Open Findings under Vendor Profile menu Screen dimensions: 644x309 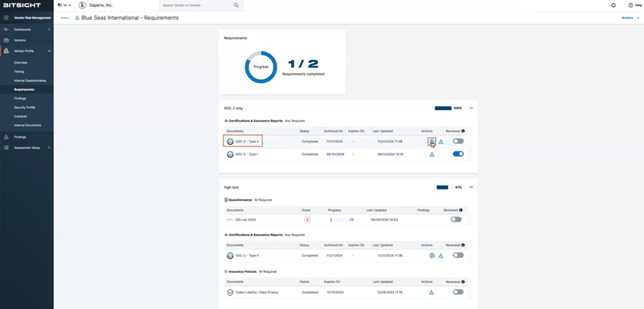[20, 98]
